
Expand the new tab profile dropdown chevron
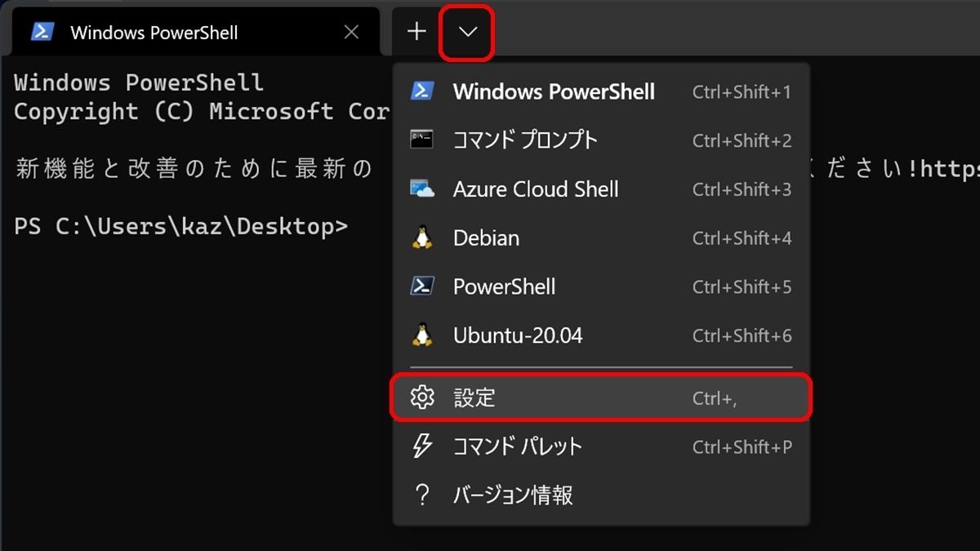click(x=468, y=32)
